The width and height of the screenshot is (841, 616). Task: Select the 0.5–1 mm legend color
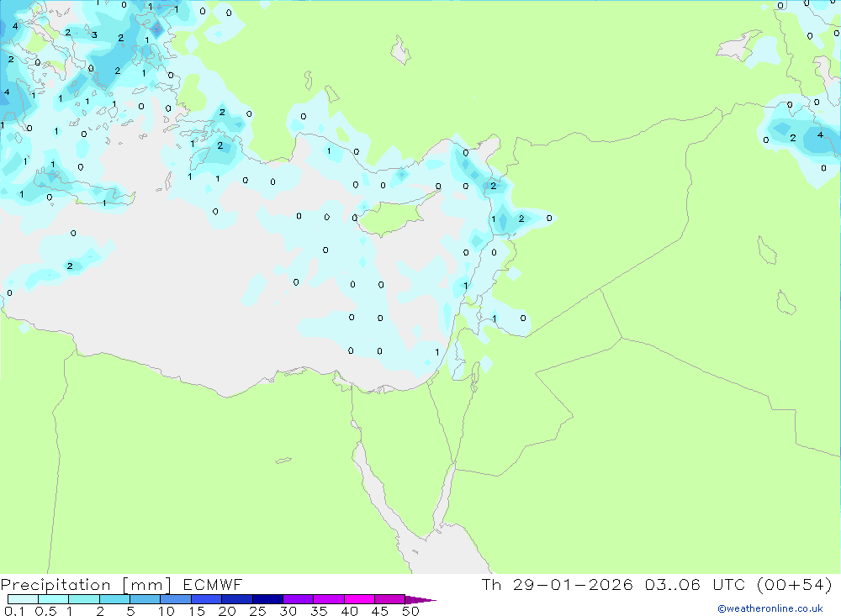pos(54,599)
